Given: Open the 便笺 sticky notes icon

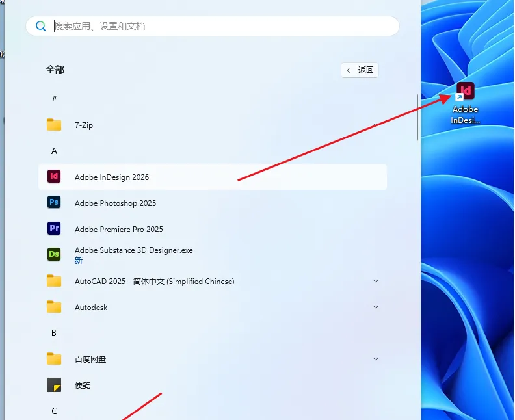Looking at the screenshot, I should [x=54, y=385].
